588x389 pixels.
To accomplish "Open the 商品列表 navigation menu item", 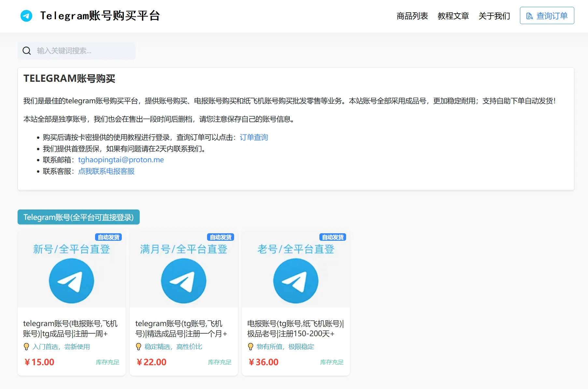I will [412, 16].
